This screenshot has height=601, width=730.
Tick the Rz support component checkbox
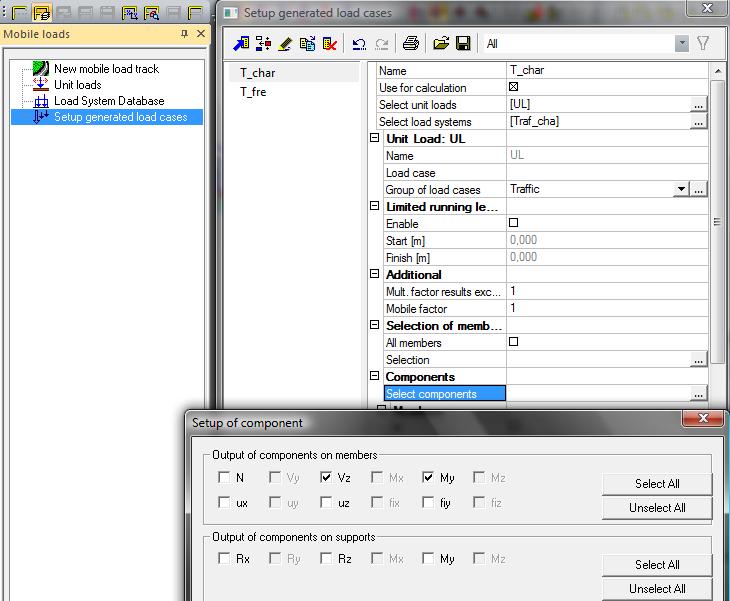click(327, 559)
